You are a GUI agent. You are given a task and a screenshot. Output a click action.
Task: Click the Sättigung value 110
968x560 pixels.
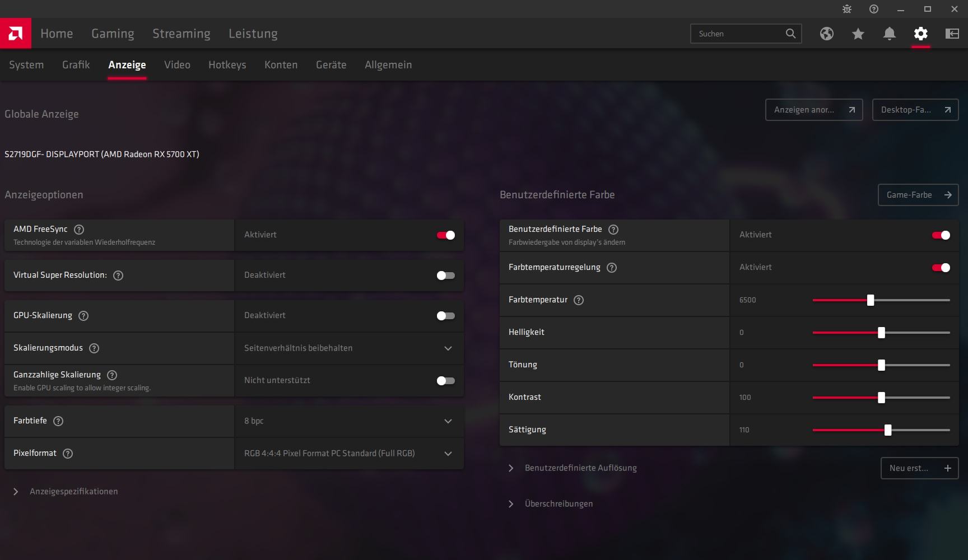pyautogui.click(x=744, y=430)
